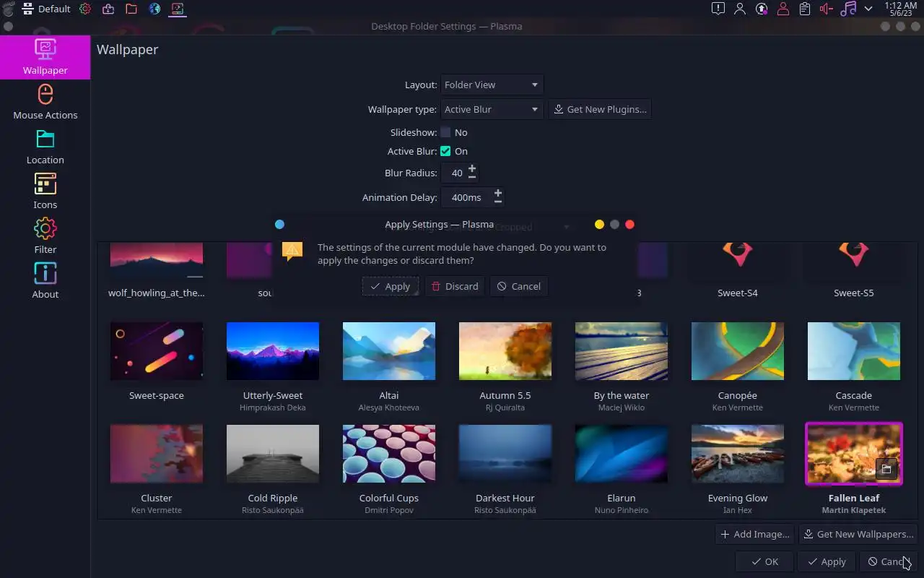
Task: Select the Autumn 5.5 wallpaper
Action: 505,351
